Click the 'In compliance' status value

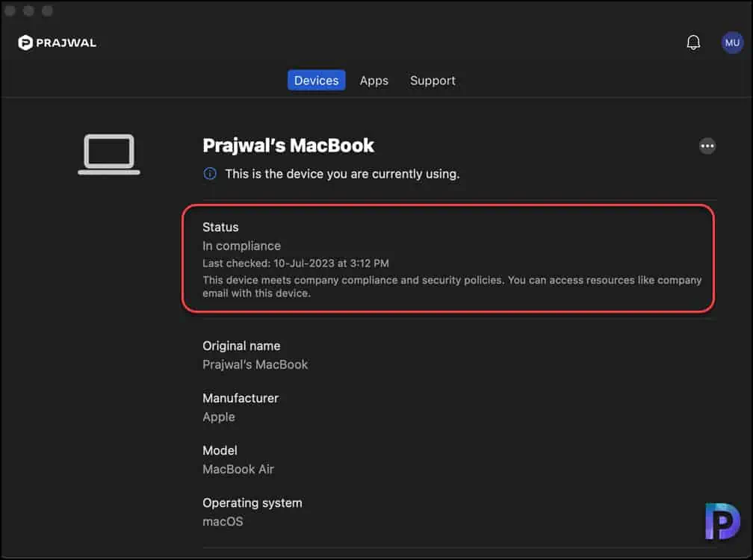click(241, 246)
